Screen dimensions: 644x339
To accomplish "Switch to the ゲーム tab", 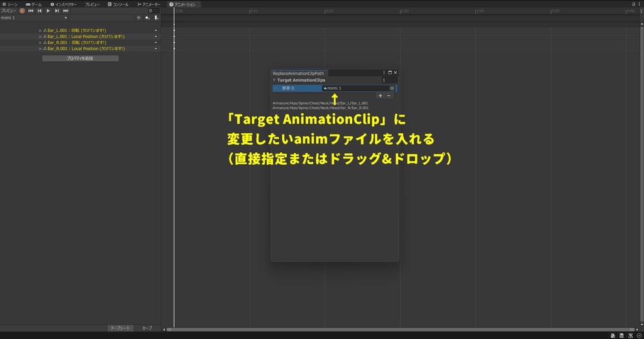I will coord(34,4).
